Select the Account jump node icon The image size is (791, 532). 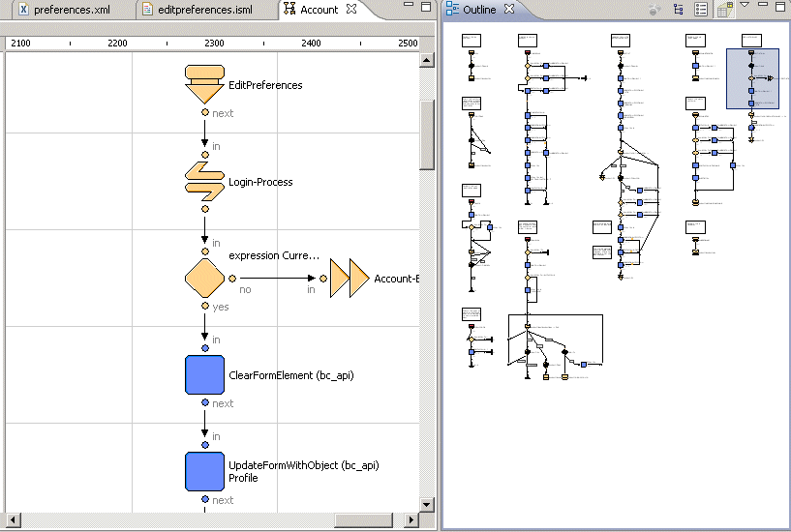(350, 279)
